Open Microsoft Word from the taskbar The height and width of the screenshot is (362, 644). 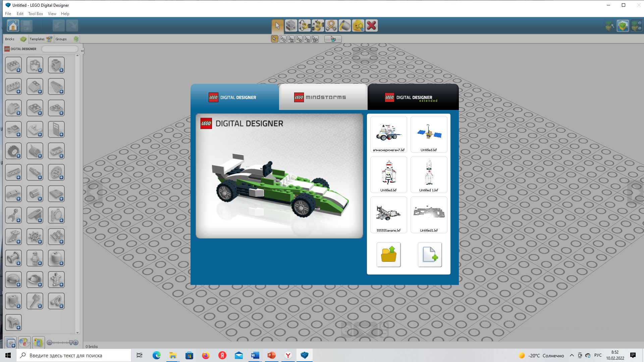255,355
